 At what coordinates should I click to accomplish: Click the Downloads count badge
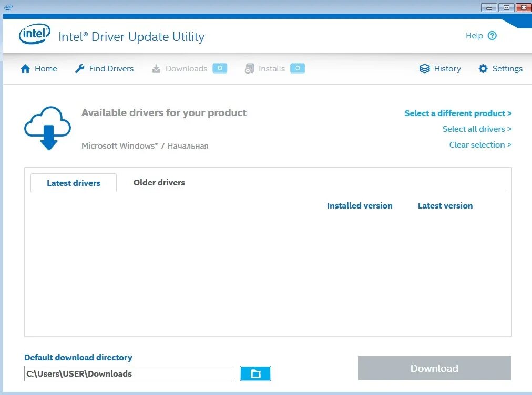tap(220, 68)
